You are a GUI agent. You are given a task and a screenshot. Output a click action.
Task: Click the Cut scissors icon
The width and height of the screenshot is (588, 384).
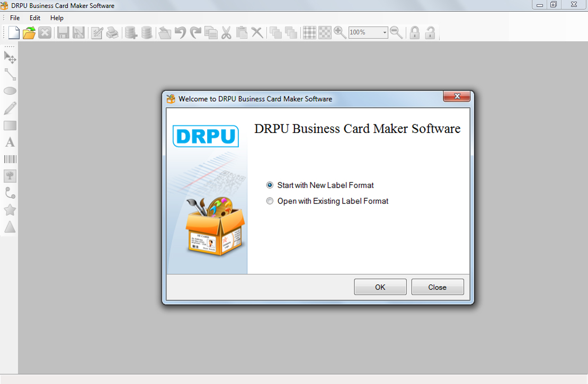click(x=226, y=33)
